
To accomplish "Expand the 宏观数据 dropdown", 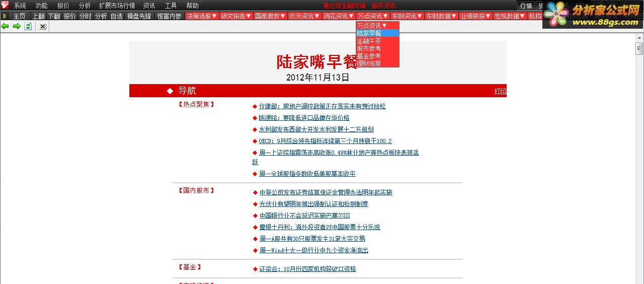I will [510, 16].
